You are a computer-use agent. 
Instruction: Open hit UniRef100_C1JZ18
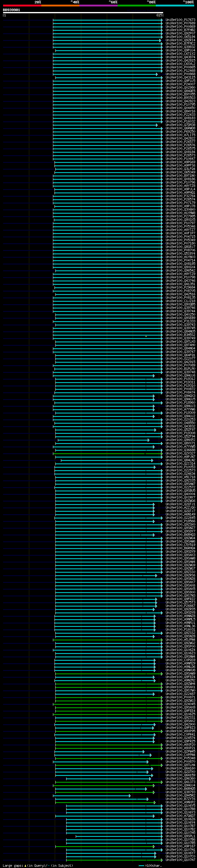[180, 301]
